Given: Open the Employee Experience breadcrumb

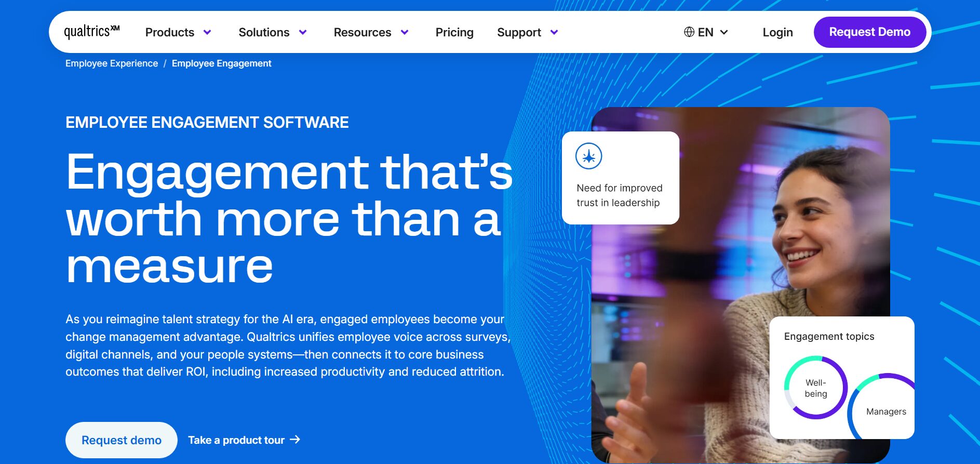Looking at the screenshot, I should click(x=112, y=63).
